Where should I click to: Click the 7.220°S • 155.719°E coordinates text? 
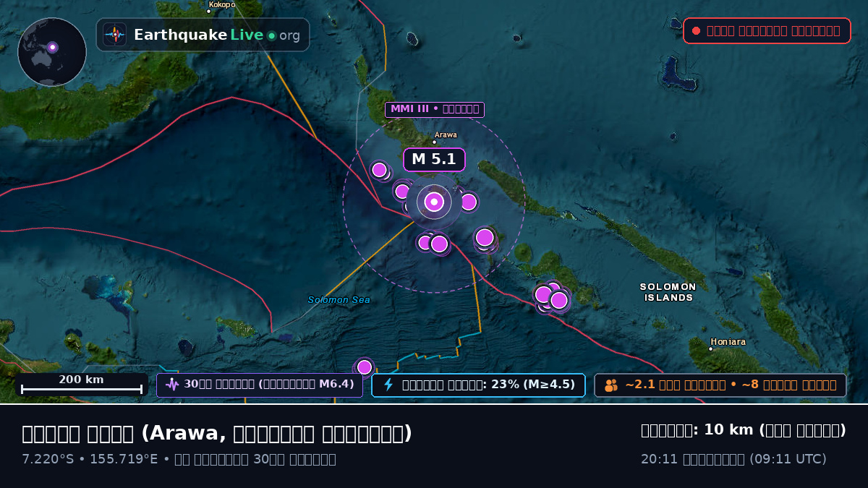pos(90,459)
